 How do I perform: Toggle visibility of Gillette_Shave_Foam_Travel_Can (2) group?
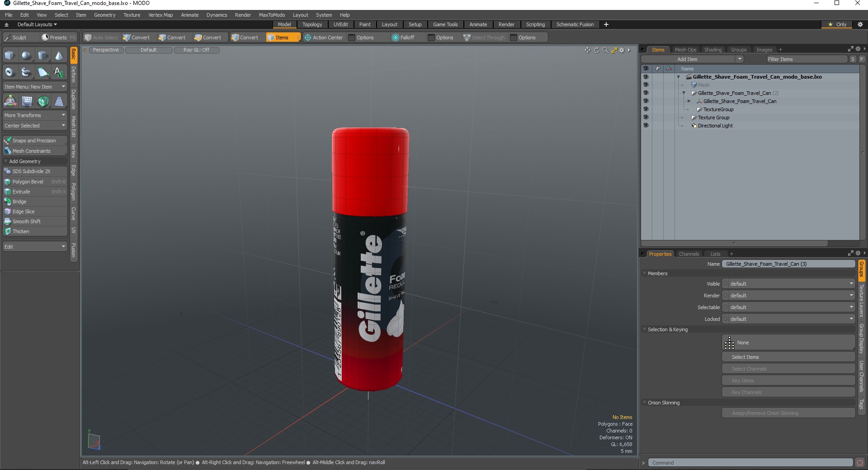pos(646,93)
